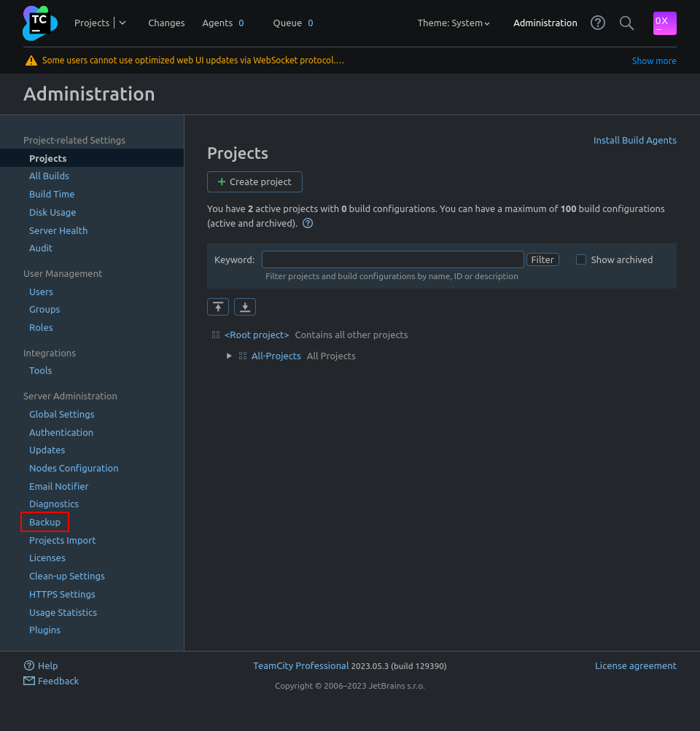This screenshot has height=731, width=700.
Task: Click the TeamCity logo icon
Action: [x=39, y=23]
